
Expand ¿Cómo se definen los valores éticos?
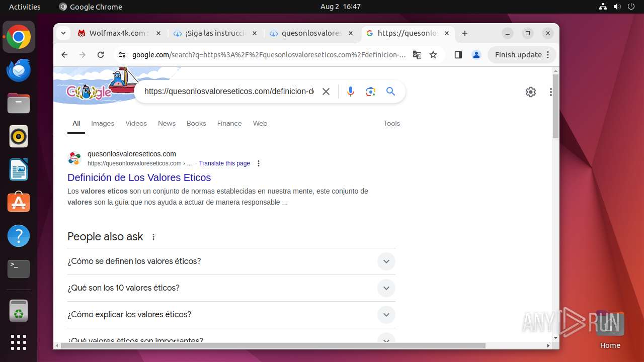pyautogui.click(x=231, y=261)
